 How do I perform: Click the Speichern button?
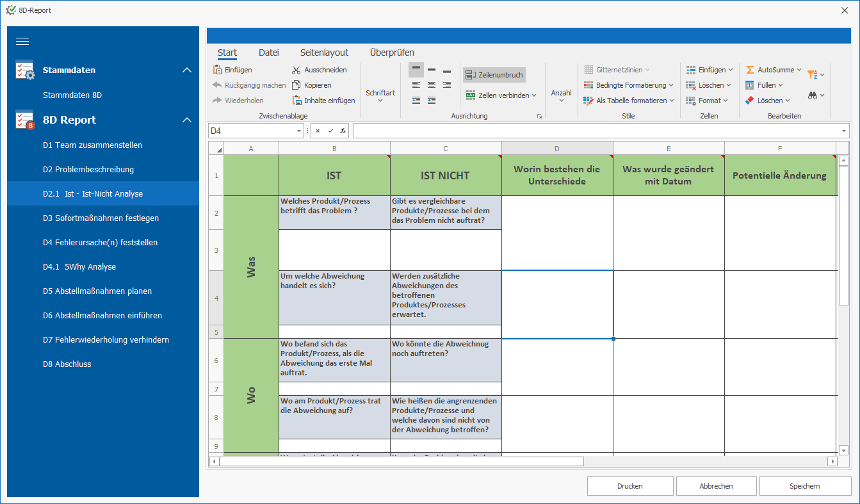[x=804, y=486]
